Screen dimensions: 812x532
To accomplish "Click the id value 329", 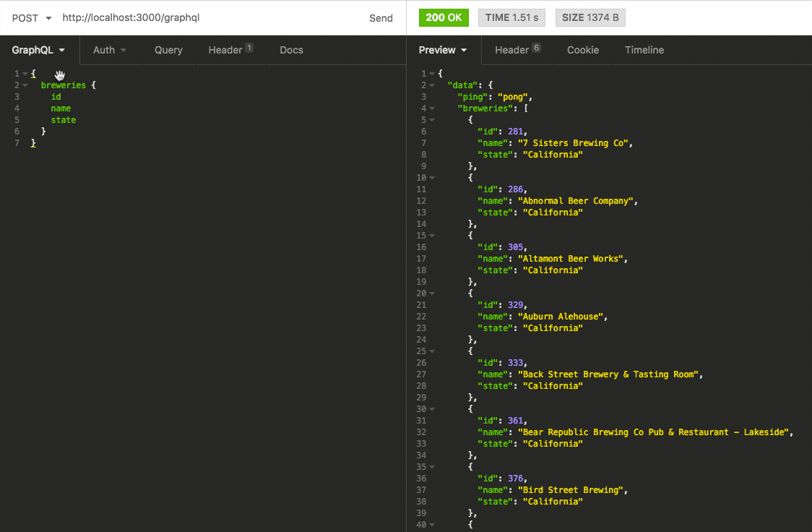I will coord(515,305).
